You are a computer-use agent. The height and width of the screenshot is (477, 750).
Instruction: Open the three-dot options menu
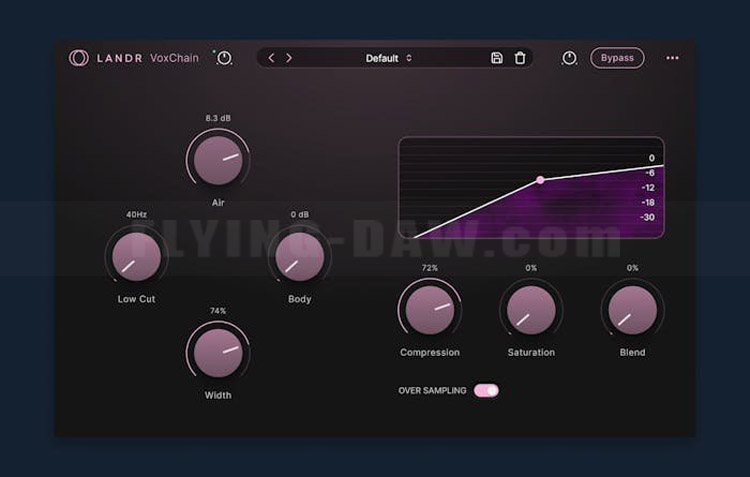coord(672,58)
